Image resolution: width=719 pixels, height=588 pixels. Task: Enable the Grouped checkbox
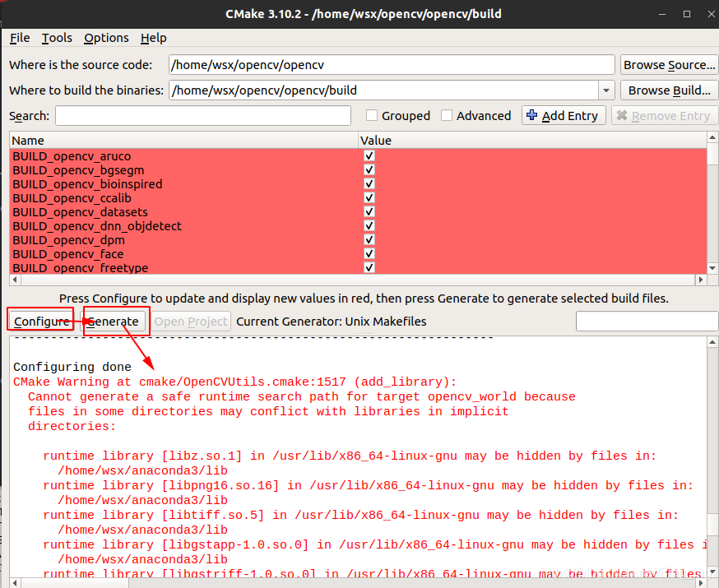click(372, 115)
